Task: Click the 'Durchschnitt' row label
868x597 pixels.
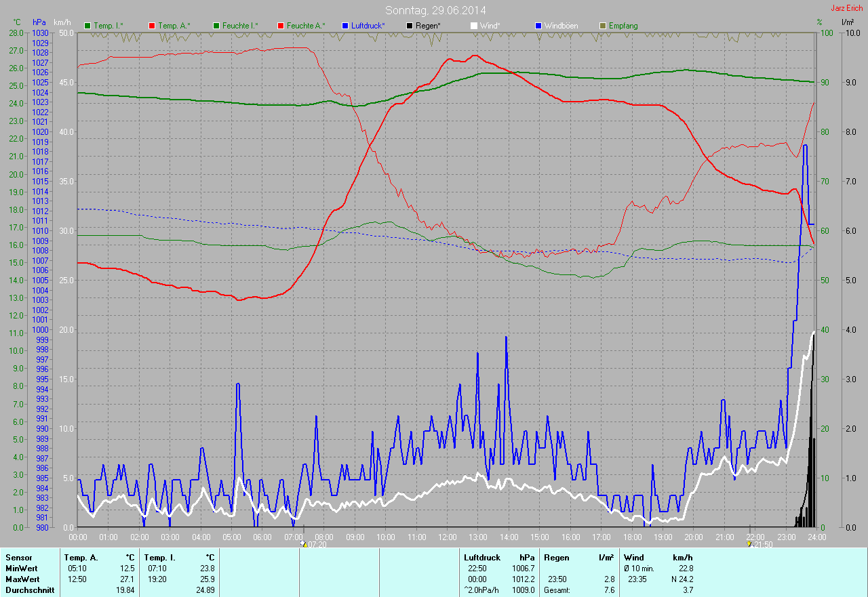Action: click(29, 590)
